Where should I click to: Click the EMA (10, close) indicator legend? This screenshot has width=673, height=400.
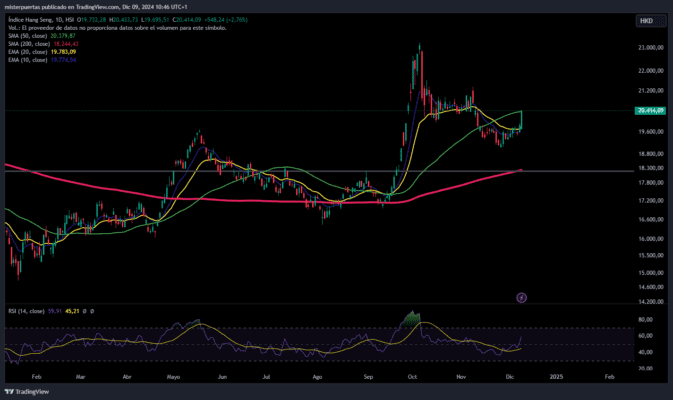tap(42, 60)
